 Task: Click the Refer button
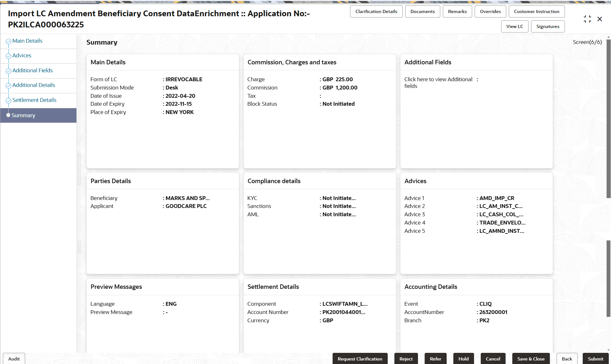click(435, 359)
